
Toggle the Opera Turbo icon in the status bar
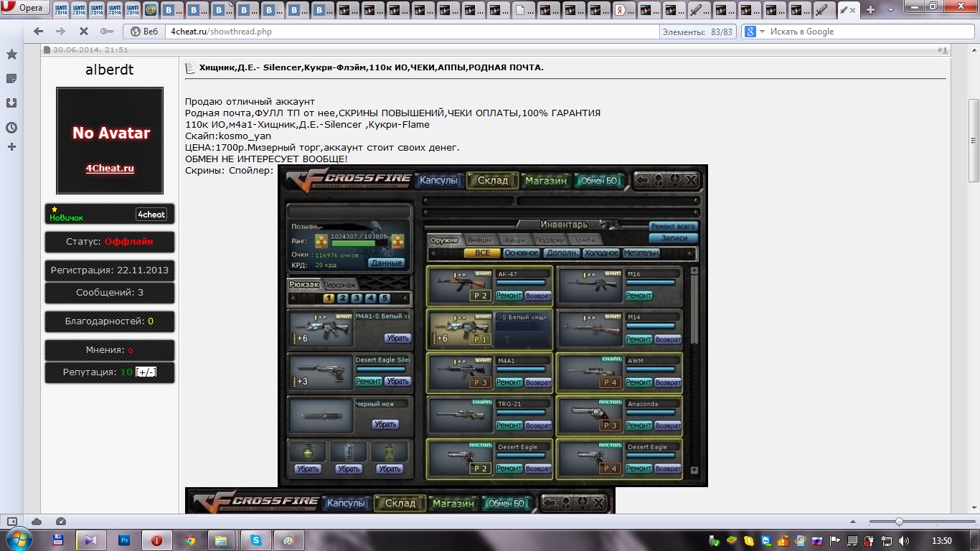tap(60, 521)
